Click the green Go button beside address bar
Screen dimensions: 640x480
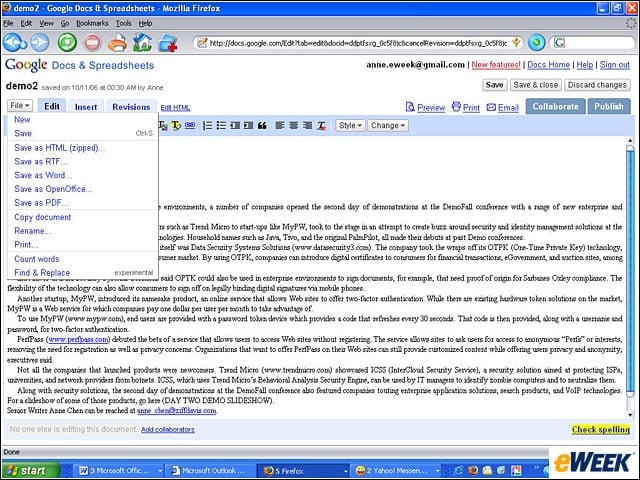[x=536, y=42]
